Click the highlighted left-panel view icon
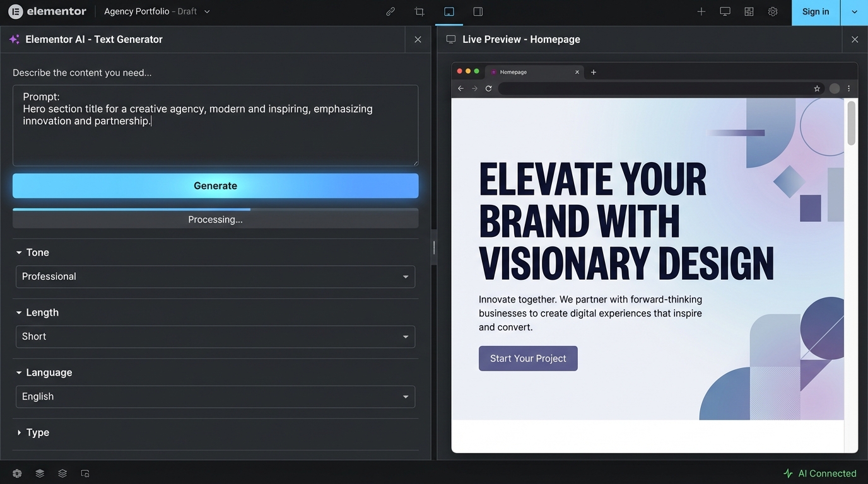 click(x=448, y=11)
